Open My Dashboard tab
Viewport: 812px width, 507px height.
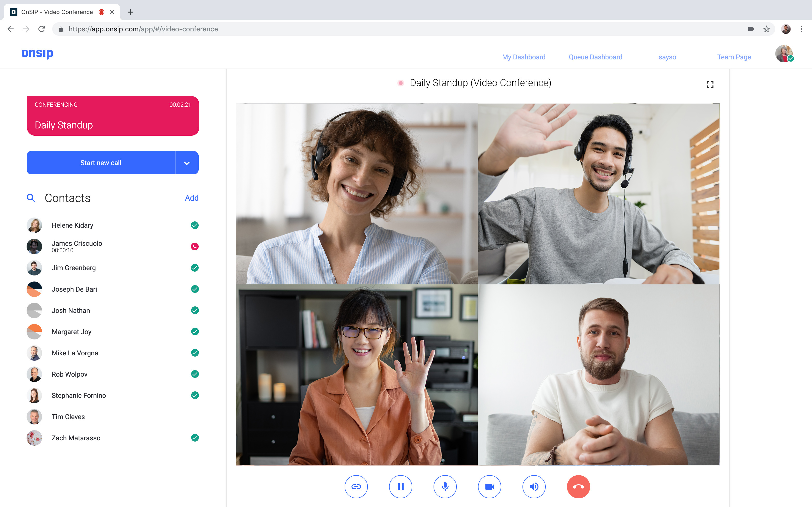pyautogui.click(x=524, y=57)
